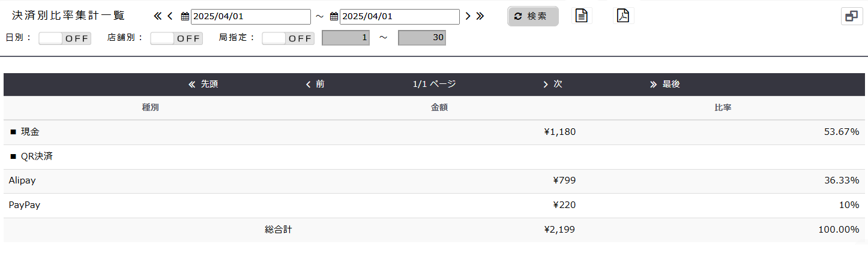Click the end date input field

click(x=399, y=17)
